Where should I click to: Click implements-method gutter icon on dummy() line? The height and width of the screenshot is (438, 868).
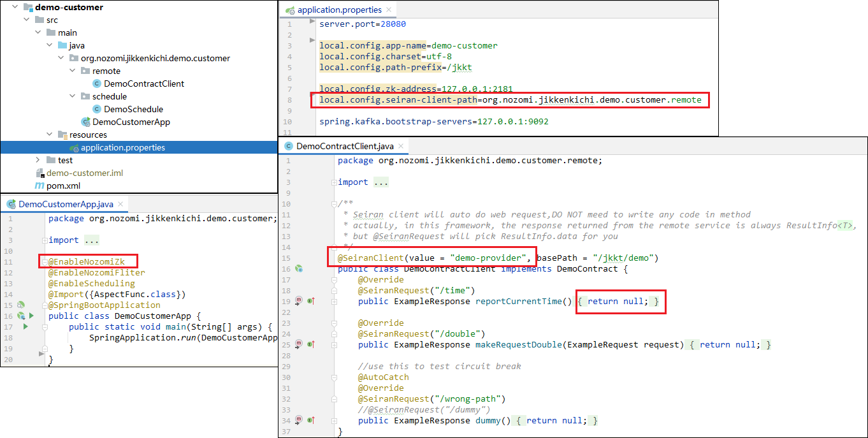click(x=312, y=420)
